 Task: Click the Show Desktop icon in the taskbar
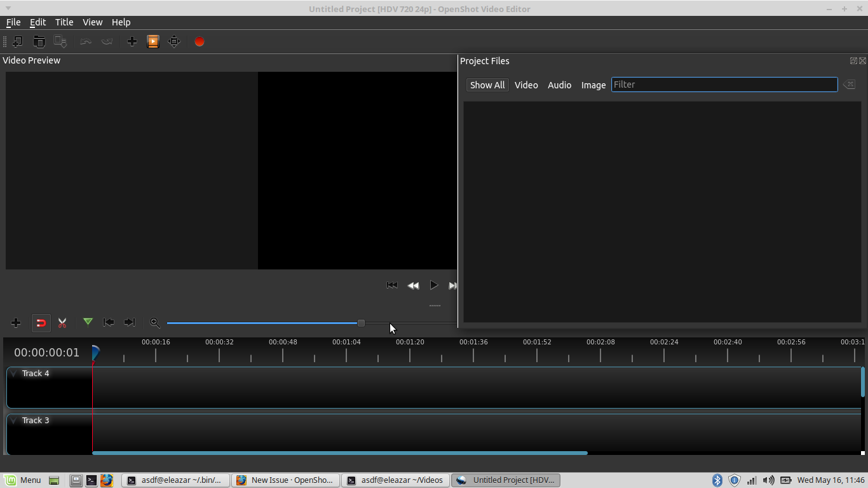[54, 480]
